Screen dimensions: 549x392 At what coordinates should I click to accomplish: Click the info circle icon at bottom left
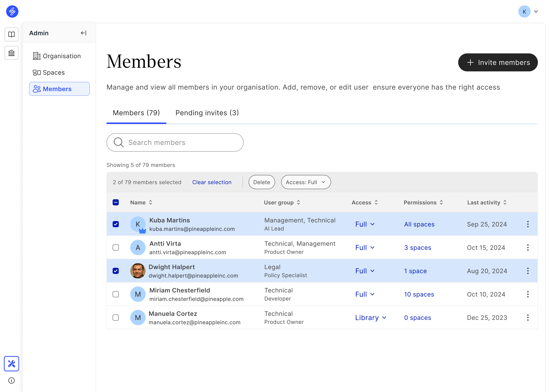coord(11,381)
